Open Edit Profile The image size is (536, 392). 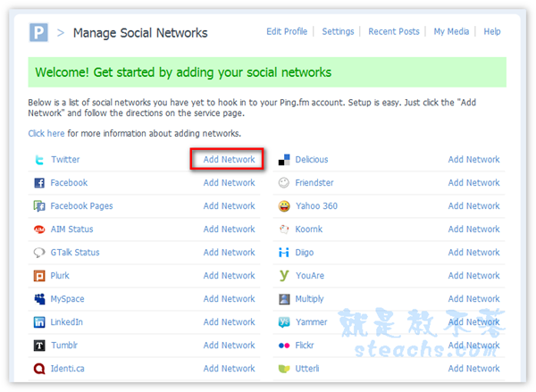coord(287,32)
